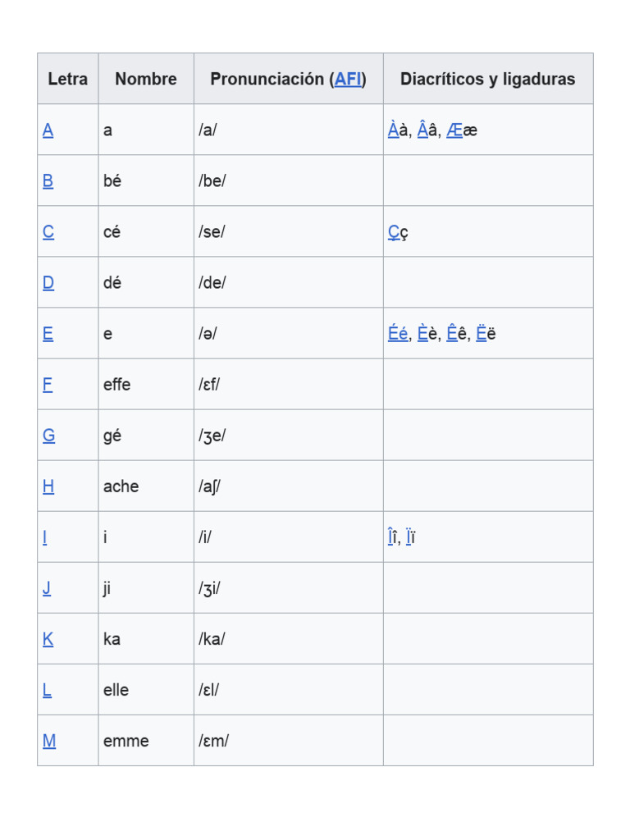Click the letter A link
Viewport: 630px width, 840px height.
coord(48,130)
